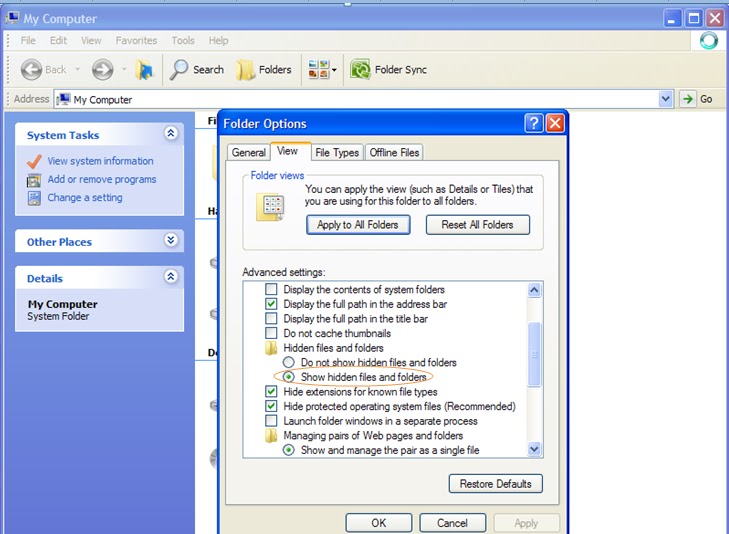Enable Do not cache thumbnails
729x534 pixels.
[271, 333]
